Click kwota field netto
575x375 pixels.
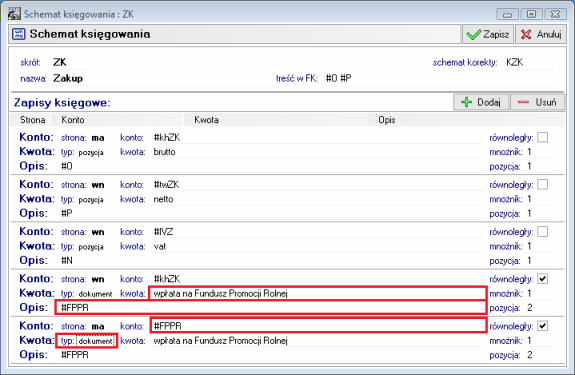pos(318,199)
